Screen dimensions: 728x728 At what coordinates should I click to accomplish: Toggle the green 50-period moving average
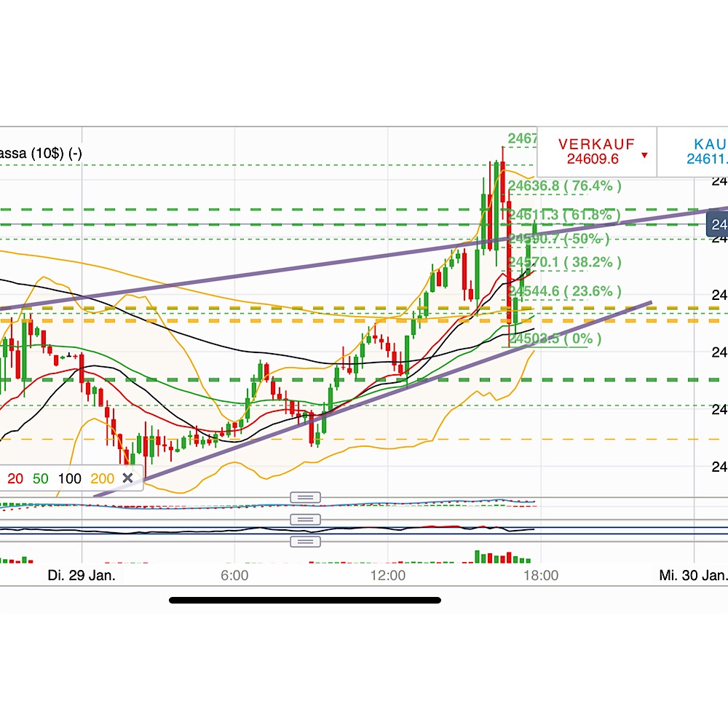pyautogui.click(x=41, y=479)
